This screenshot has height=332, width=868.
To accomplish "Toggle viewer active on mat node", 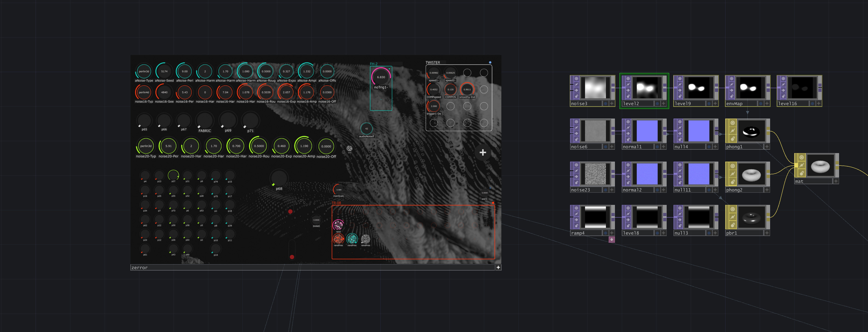I will 836,181.
